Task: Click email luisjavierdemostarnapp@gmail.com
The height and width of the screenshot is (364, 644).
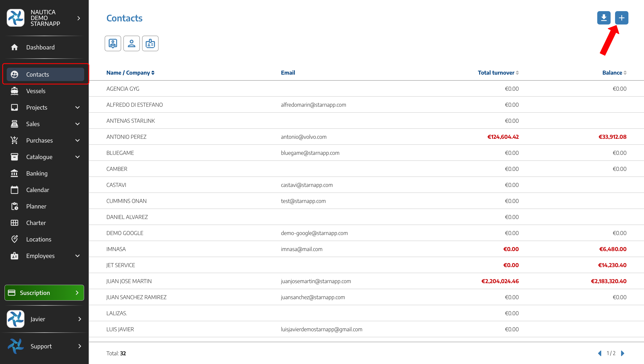Action: (x=322, y=329)
